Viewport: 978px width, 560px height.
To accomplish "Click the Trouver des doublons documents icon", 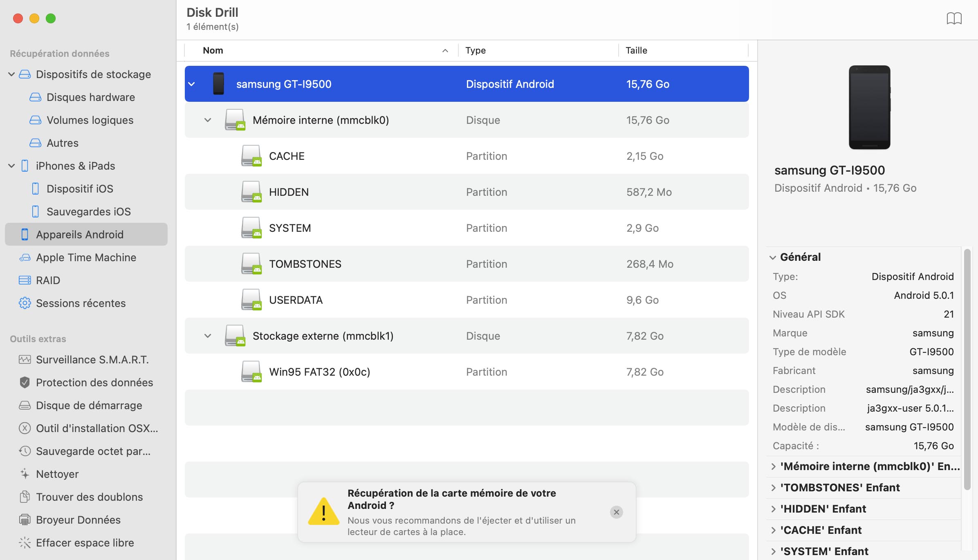I will pos(25,497).
